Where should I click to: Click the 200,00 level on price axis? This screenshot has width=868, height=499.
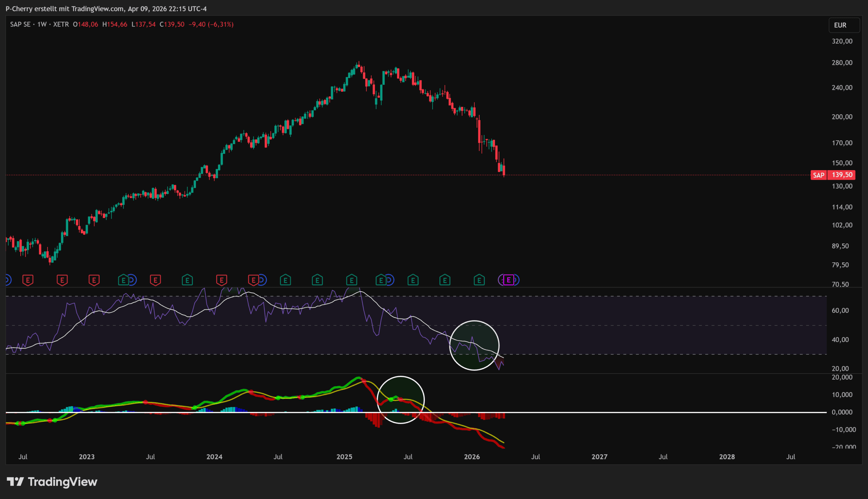pos(842,117)
